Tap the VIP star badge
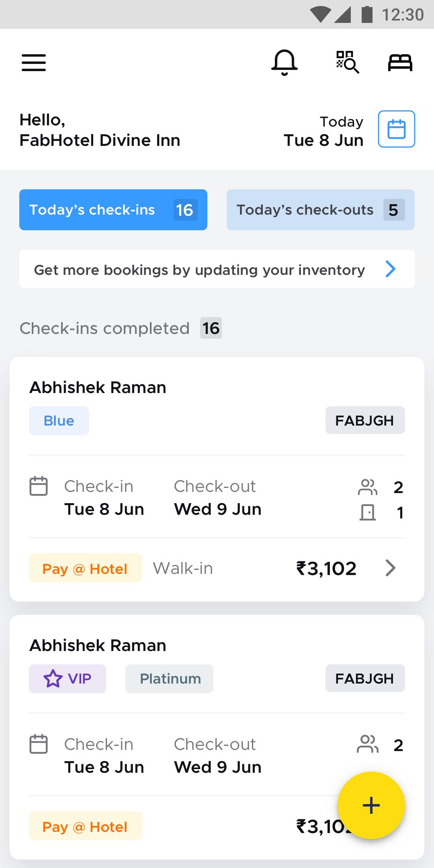This screenshot has height=868, width=434. (x=68, y=679)
